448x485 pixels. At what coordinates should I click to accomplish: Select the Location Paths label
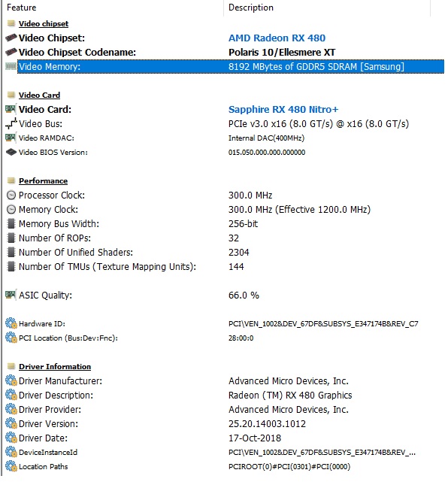tap(43, 466)
